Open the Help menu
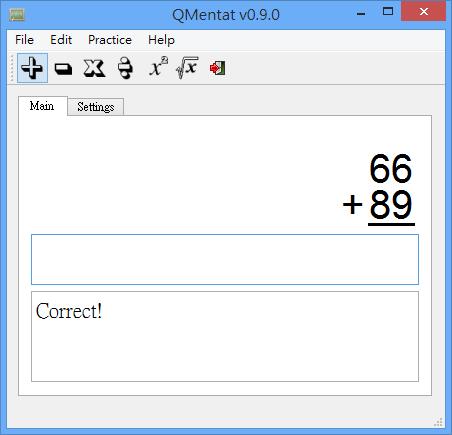This screenshot has height=435, width=452. [x=161, y=40]
